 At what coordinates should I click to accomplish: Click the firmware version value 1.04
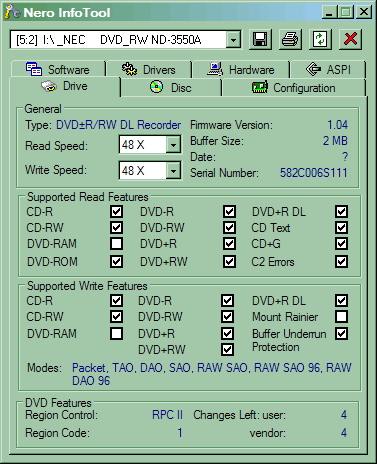[337, 125]
